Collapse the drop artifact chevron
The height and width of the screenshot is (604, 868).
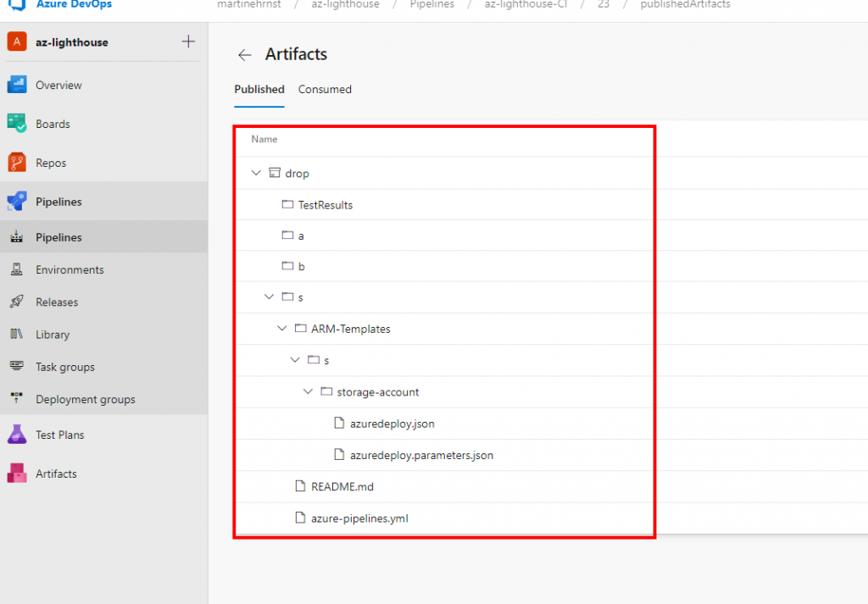click(x=256, y=173)
